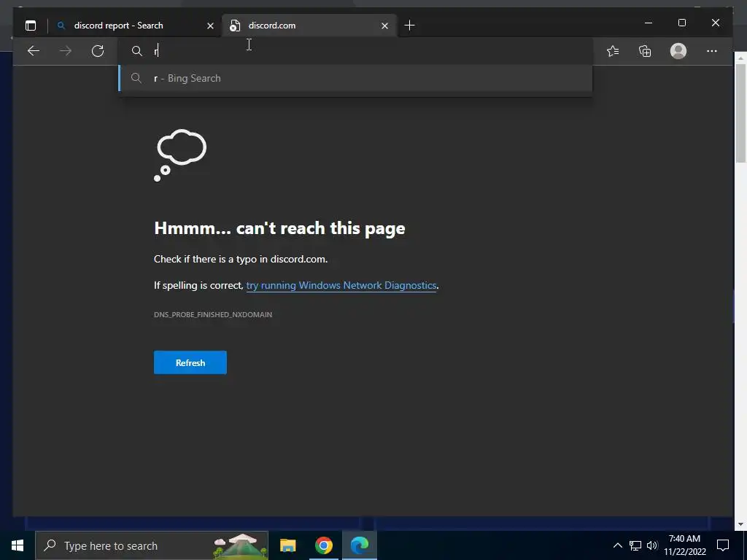Close the discord report - Search tab

point(210,26)
